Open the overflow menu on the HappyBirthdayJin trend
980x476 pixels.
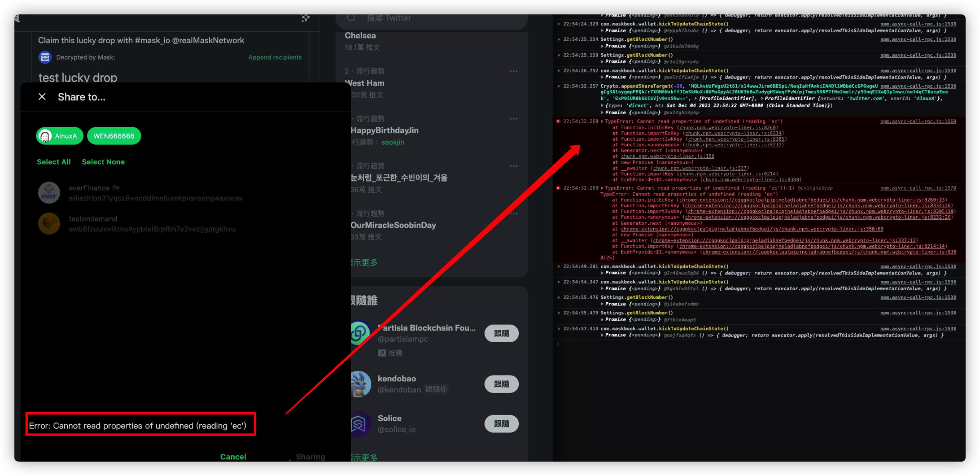tap(514, 119)
